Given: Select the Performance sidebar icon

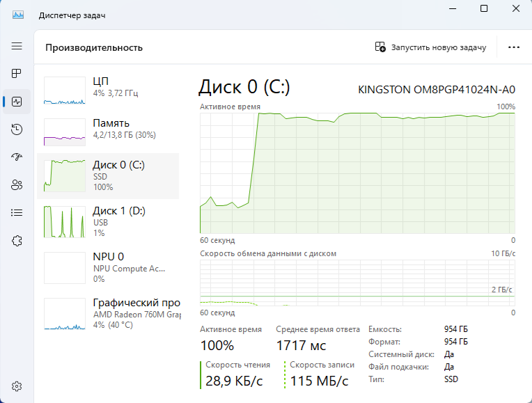Looking at the screenshot, I should (17, 102).
